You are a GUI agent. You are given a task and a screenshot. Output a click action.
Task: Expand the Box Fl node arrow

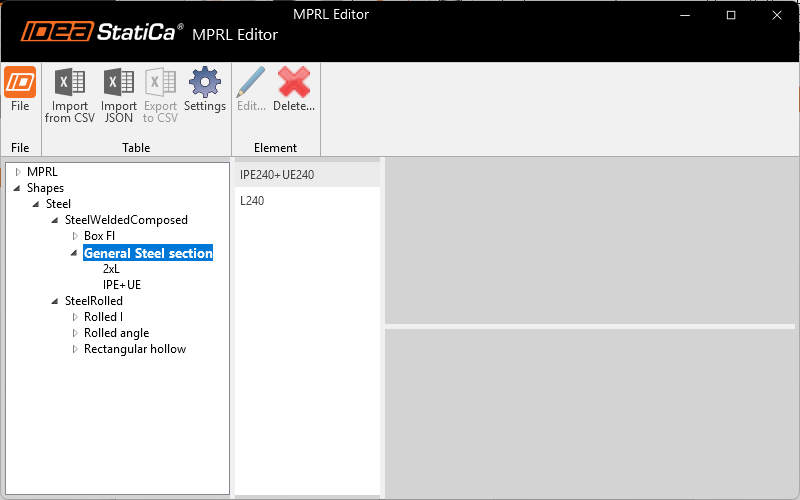75,236
